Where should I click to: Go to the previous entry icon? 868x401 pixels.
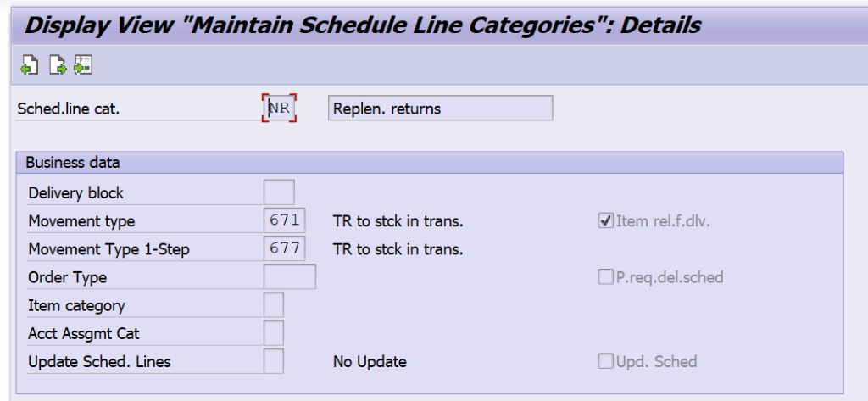29,65
